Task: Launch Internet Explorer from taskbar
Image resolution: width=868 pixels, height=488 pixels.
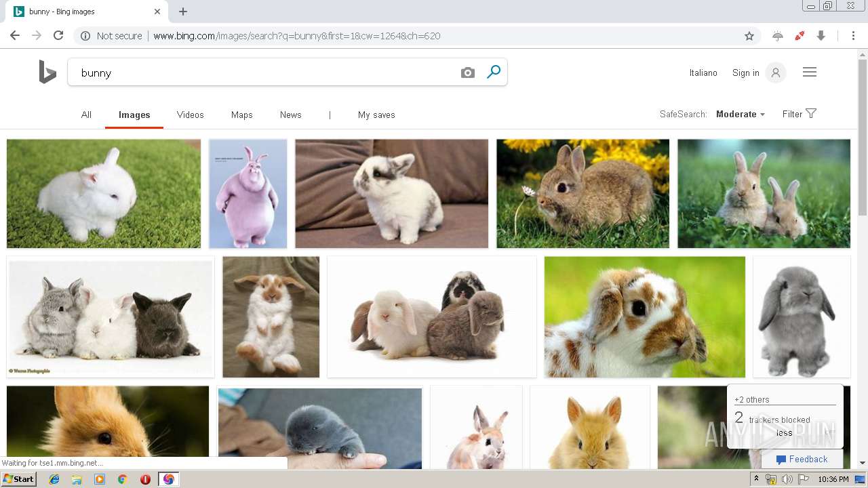Action: (54, 479)
